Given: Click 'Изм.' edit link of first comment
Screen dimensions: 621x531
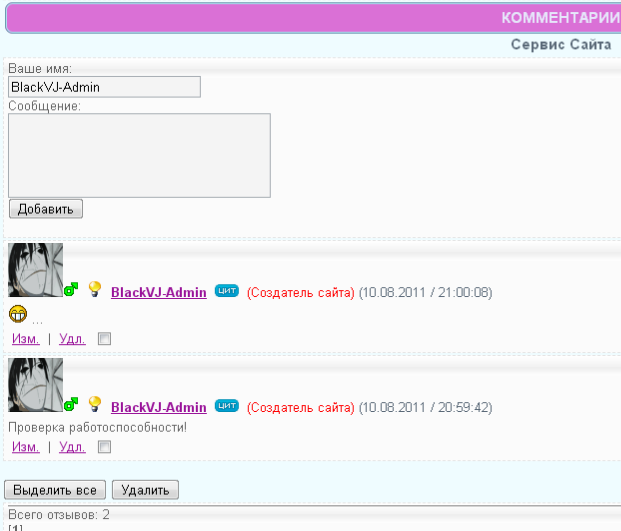Looking at the screenshot, I should 26,339.
